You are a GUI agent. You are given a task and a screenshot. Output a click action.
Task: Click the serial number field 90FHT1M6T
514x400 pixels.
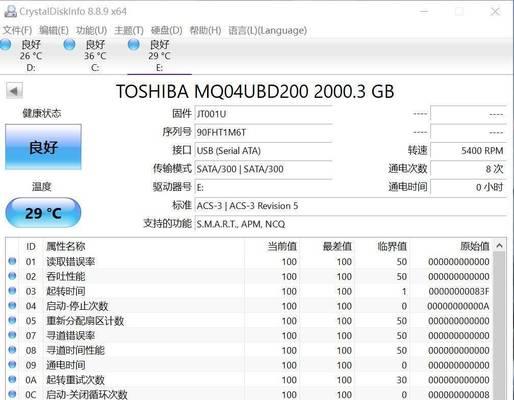pyautogui.click(x=263, y=132)
